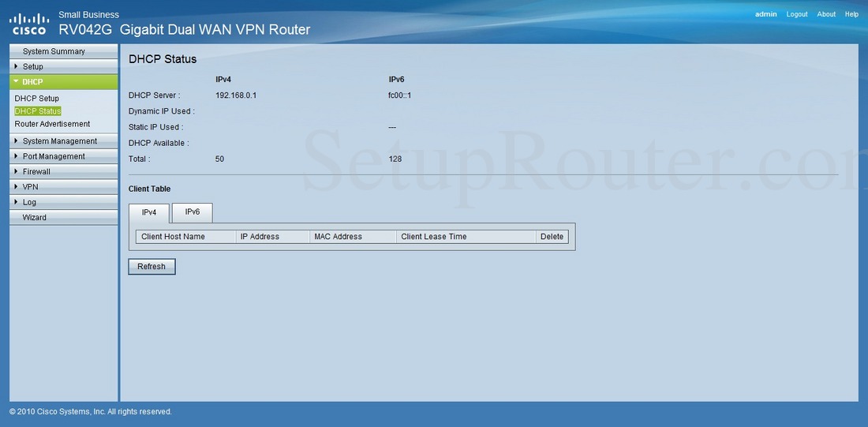Open the Help link

851,14
